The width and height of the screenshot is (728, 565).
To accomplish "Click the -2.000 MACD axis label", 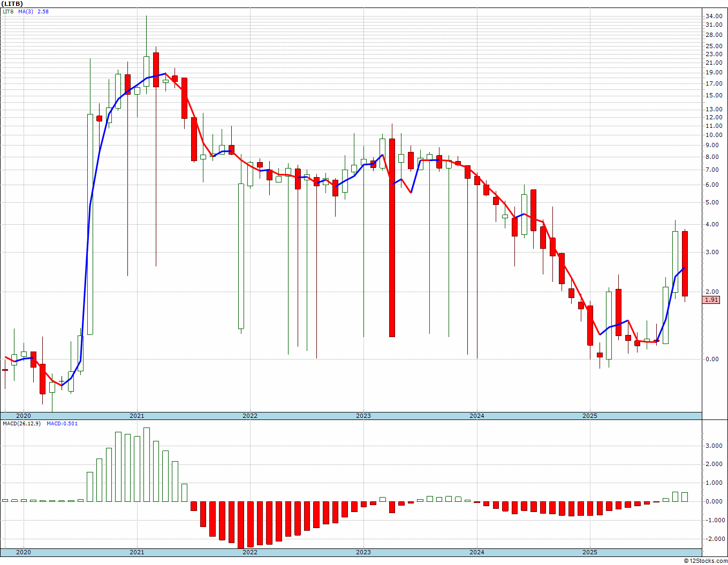I will pos(715,539).
